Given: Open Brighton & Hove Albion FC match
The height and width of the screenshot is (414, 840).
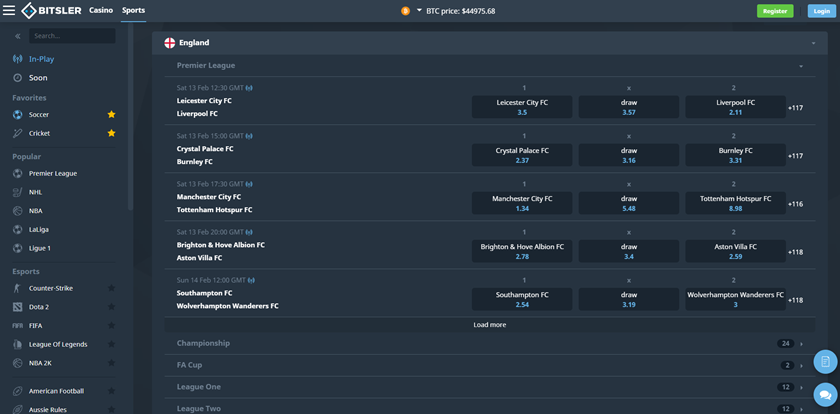Looking at the screenshot, I should click(221, 245).
